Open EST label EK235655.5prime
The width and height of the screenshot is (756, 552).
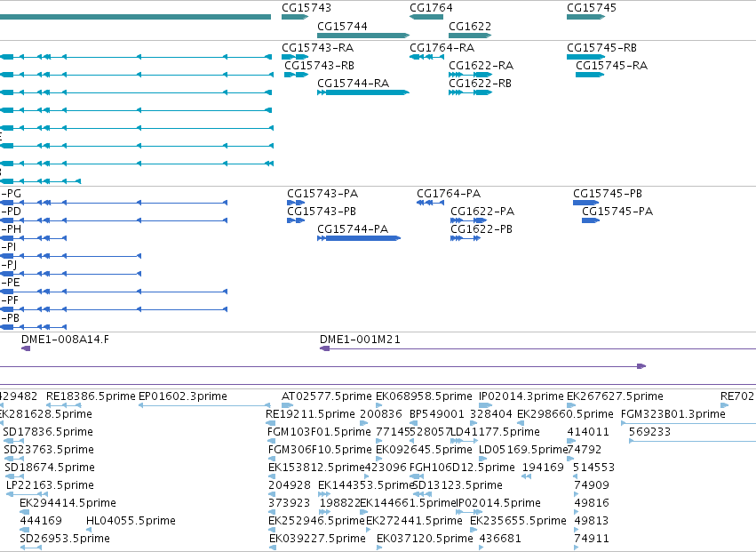click(x=518, y=521)
